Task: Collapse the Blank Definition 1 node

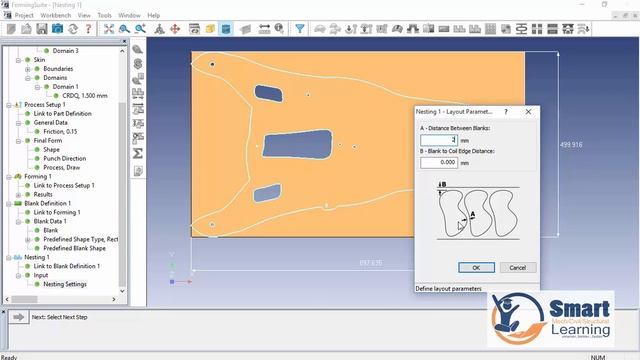Action: [x=9, y=204]
